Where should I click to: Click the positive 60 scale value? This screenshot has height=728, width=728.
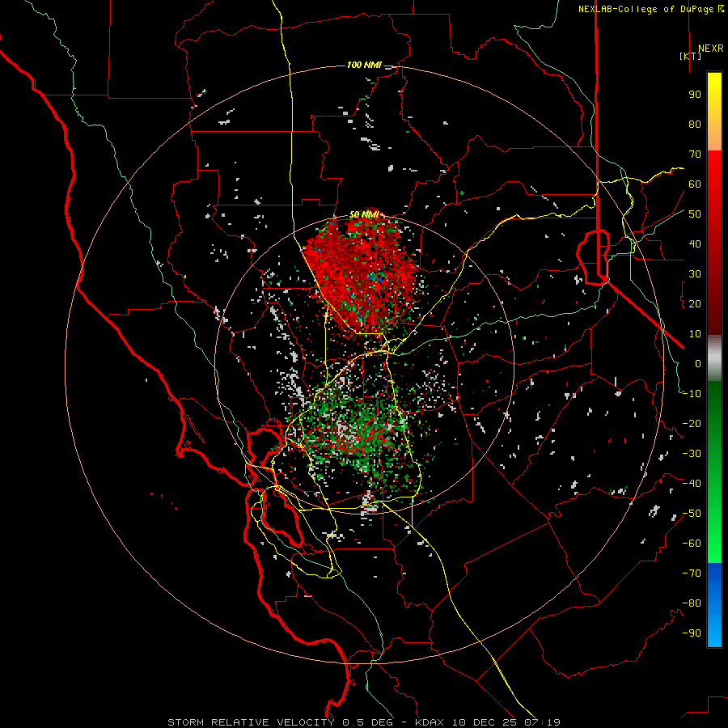(x=695, y=184)
